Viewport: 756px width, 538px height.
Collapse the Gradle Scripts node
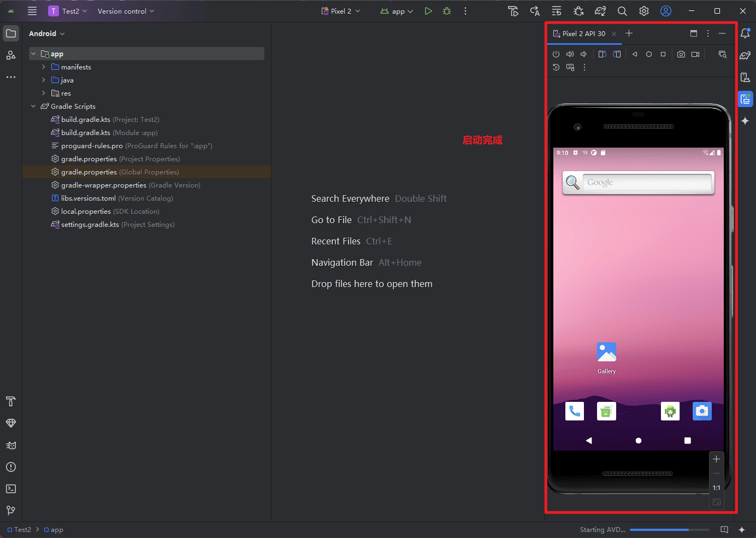pos(33,106)
